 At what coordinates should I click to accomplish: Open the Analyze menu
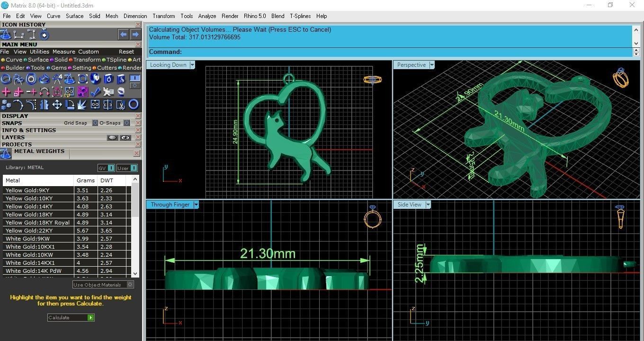(207, 16)
